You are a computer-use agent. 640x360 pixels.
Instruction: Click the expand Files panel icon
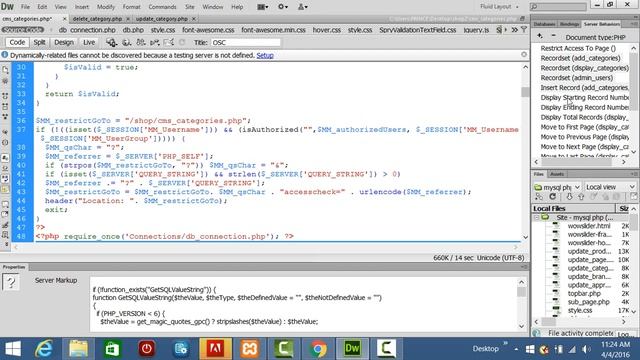pyautogui.click(x=633, y=197)
